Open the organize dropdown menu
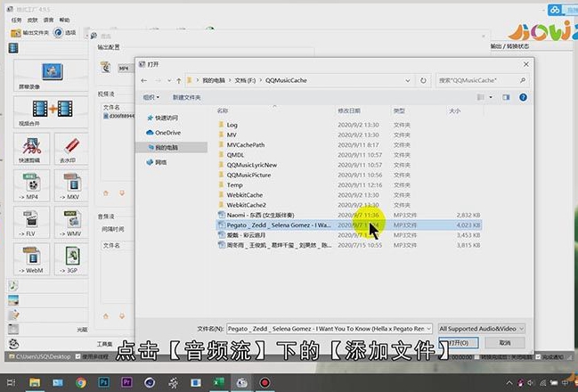The height and width of the screenshot is (392, 578). tap(151, 97)
